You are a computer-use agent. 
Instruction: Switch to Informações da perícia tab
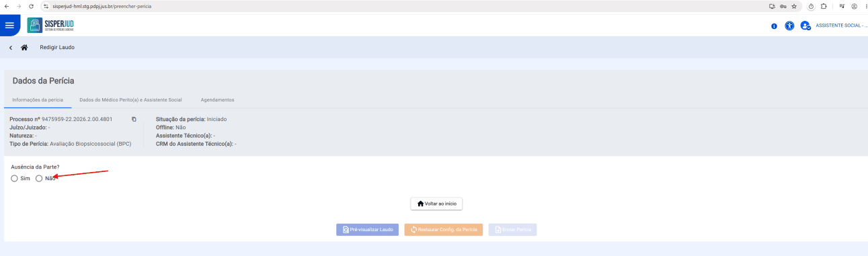(38, 99)
